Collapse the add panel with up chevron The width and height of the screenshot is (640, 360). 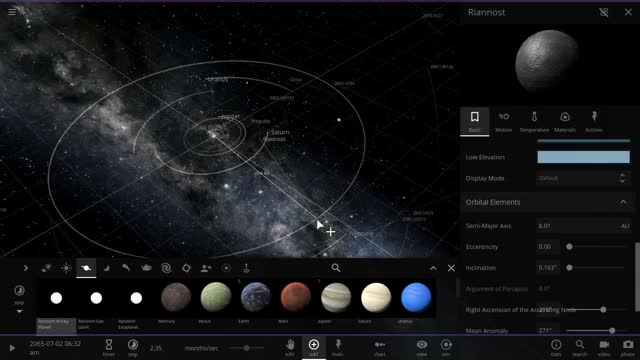(433, 268)
